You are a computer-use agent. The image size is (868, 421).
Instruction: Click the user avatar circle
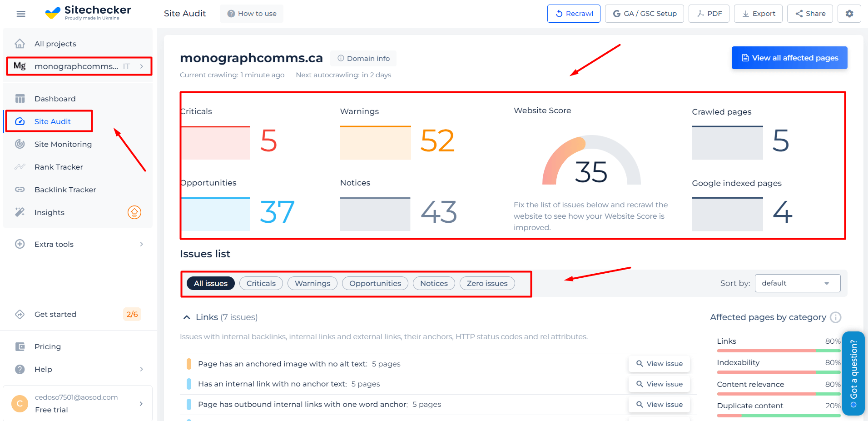(x=20, y=403)
